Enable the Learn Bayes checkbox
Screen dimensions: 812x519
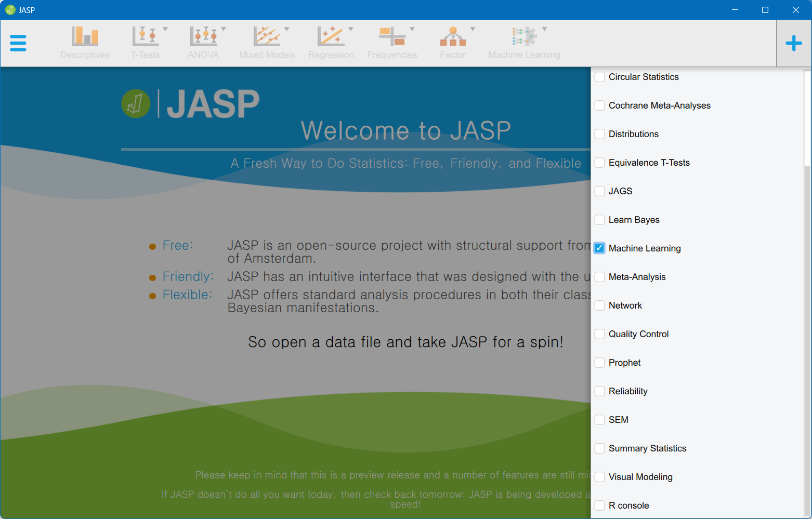click(x=599, y=220)
